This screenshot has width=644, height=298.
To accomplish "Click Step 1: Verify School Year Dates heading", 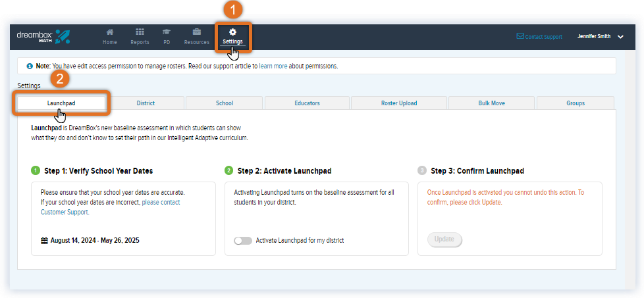I will pos(99,171).
